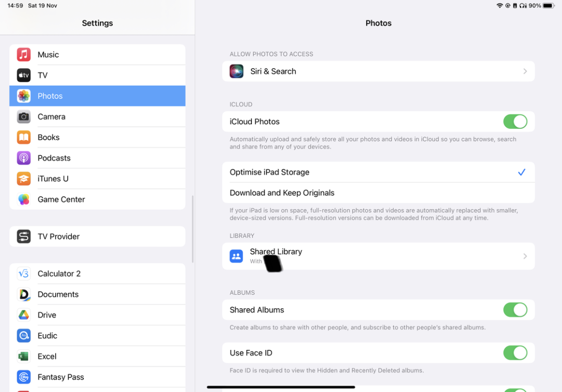The height and width of the screenshot is (392, 562).
Task: Open Excel settings row
Action: pos(97,357)
